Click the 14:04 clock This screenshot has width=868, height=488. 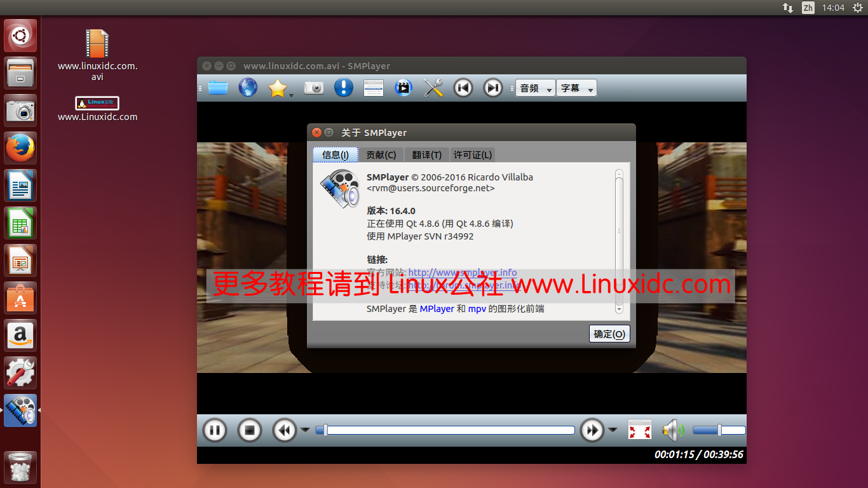833,8
